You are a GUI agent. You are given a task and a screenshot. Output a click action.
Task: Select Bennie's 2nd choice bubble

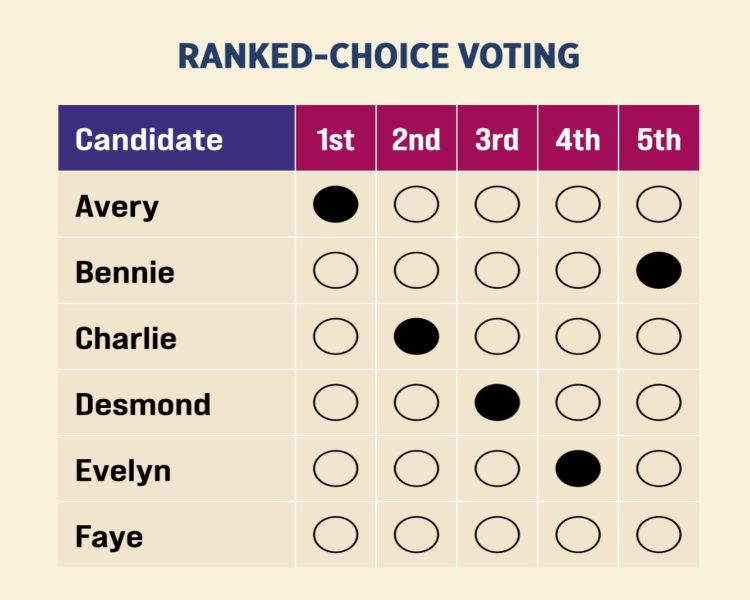click(x=416, y=271)
